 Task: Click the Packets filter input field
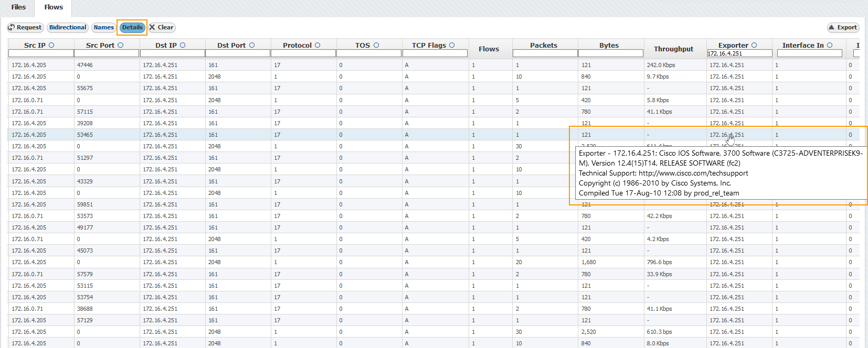tap(545, 53)
